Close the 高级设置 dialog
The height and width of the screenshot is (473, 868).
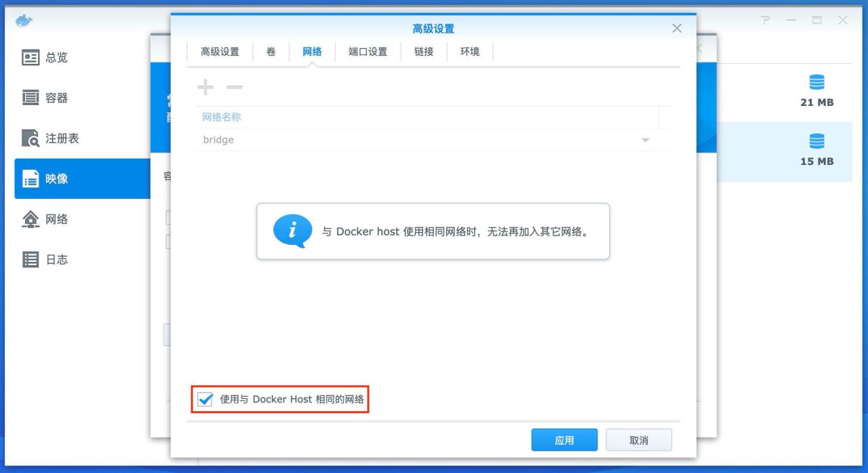coord(677,29)
